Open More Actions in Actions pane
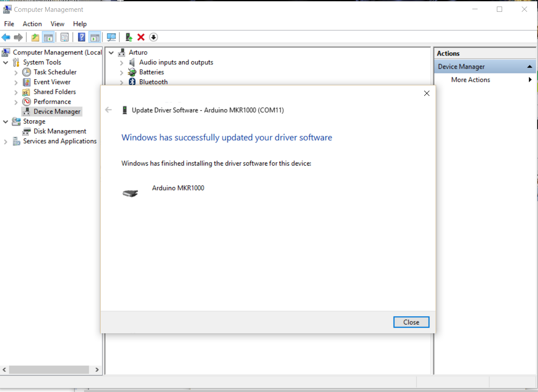Screen dimensions: 538x392 pos(471,80)
